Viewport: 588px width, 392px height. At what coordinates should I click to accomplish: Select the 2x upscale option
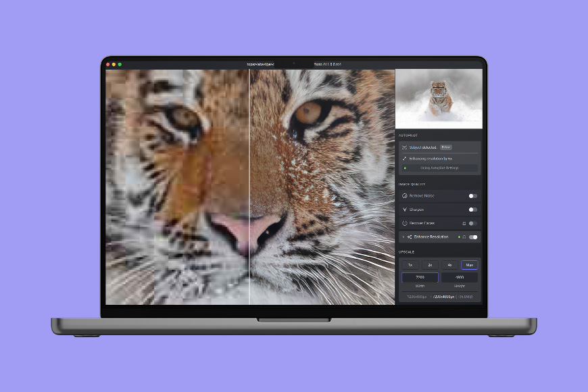pyautogui.click(x=430, y=265)
